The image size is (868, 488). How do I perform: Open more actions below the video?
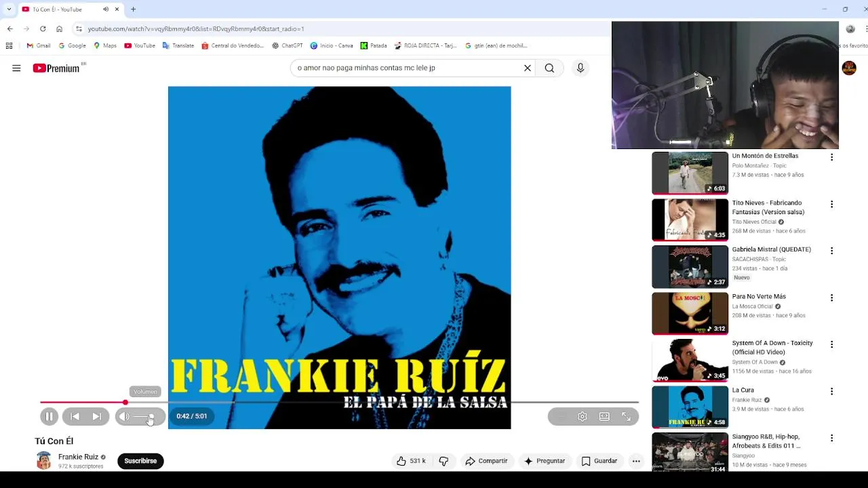point(636,461)
